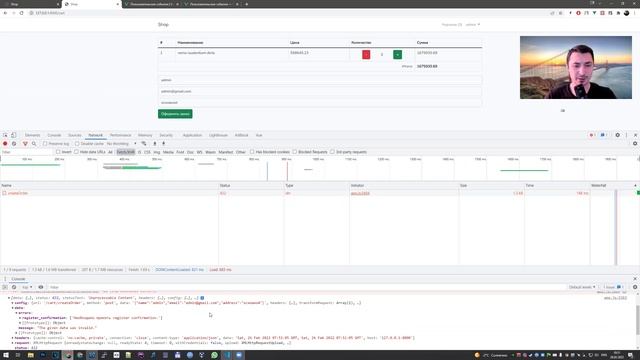
Task: Open the Windows Start button
Action: click(6, 355)
